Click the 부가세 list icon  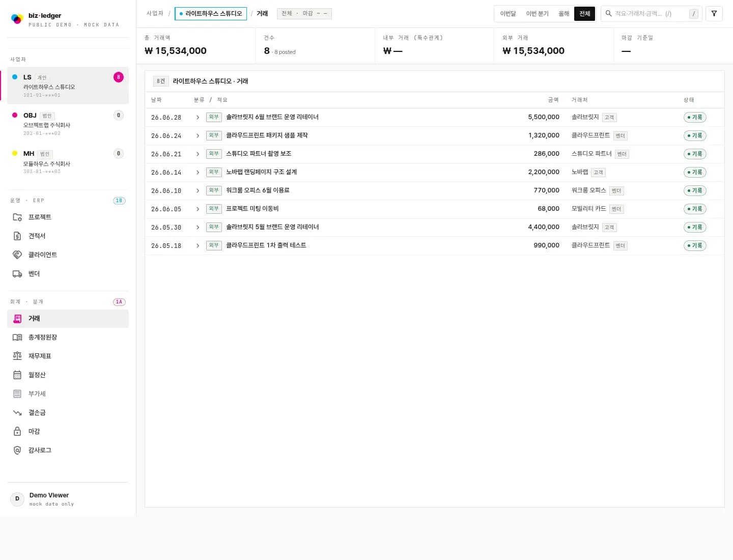tap(17, 394)
